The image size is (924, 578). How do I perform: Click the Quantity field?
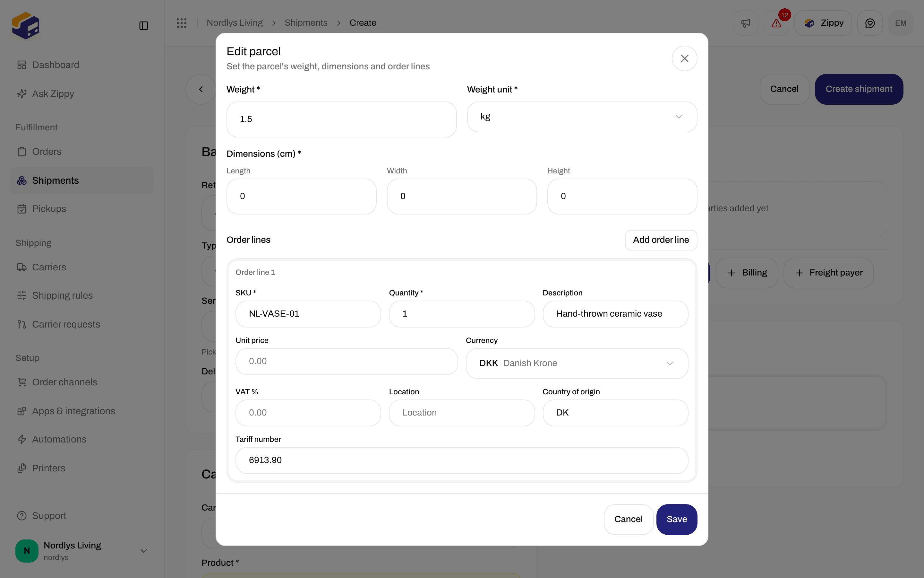[x=462, y=314]
